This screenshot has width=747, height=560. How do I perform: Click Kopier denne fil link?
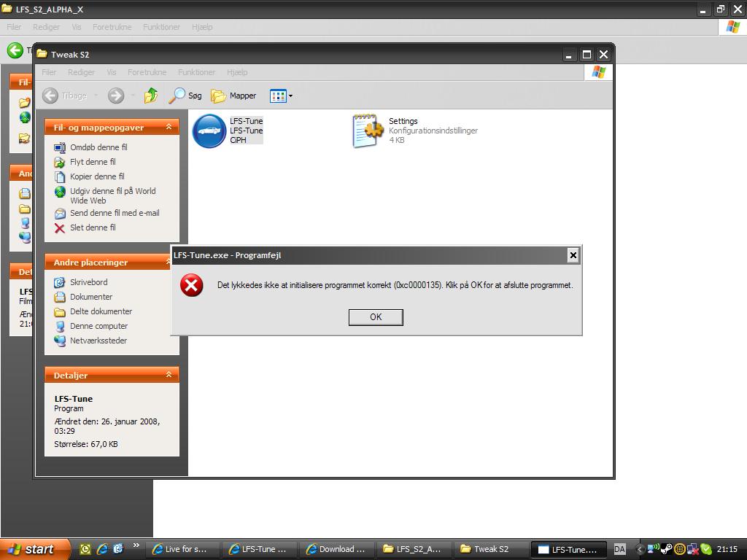click(x=97, y=176)
